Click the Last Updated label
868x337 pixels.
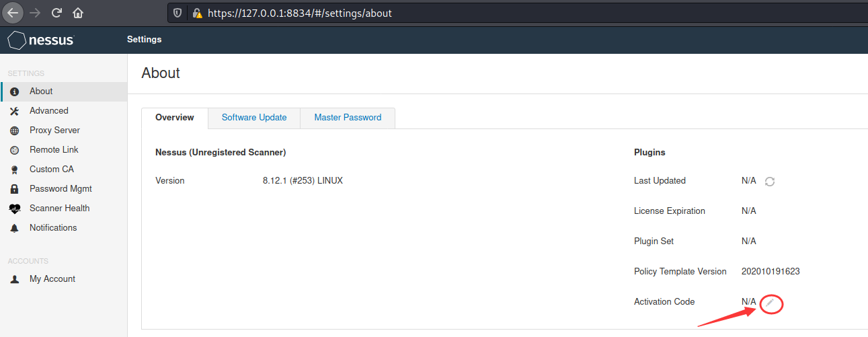(660, 181)
